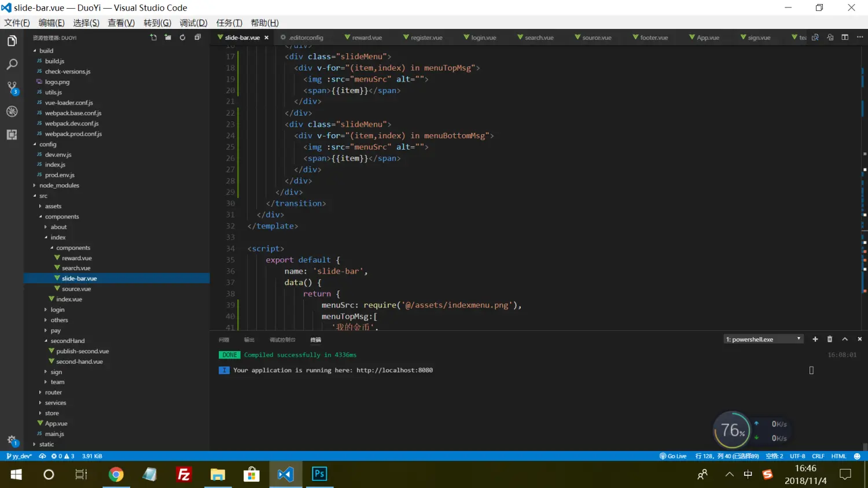Open the Extensions view in activity bar

pos(12,135)
